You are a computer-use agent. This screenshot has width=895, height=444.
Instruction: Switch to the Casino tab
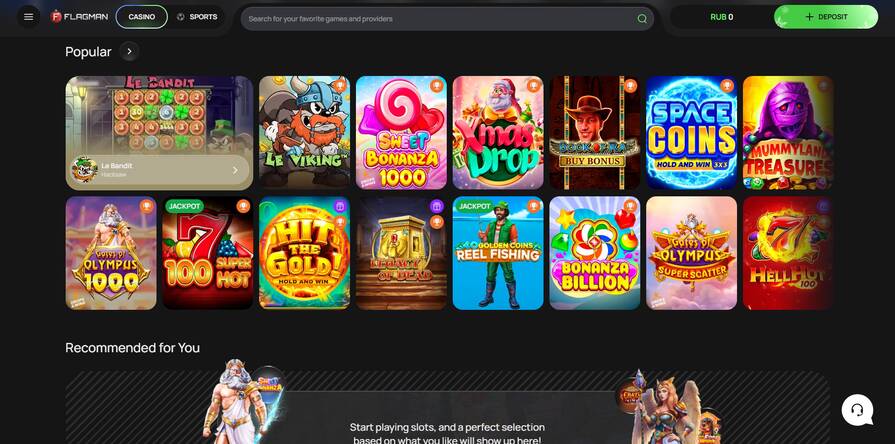(x=142, y=17)
